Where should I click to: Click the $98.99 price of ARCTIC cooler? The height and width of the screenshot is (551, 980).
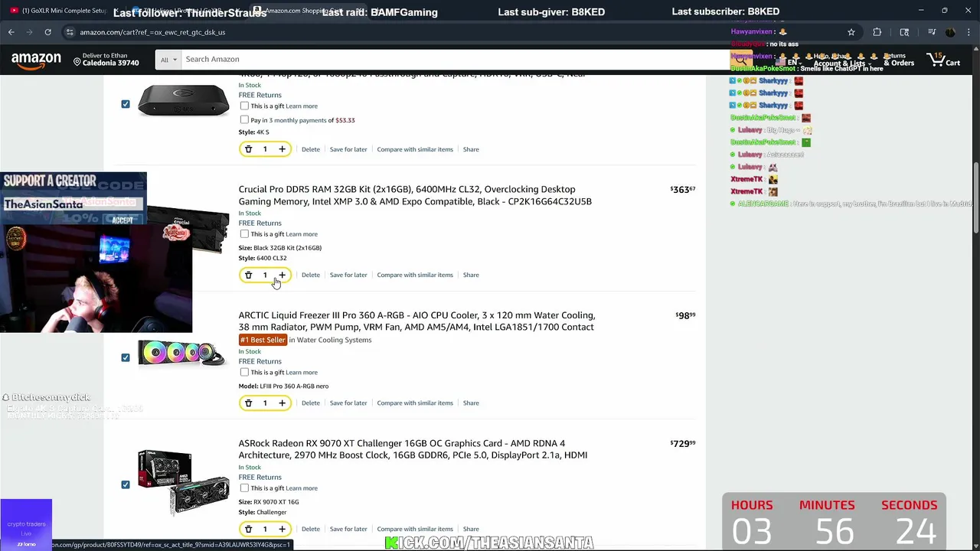point(685,315)
